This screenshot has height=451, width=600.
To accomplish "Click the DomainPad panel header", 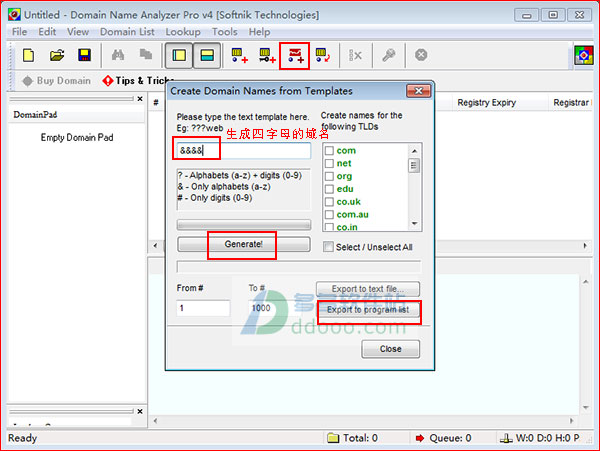I will click(x=77, y=115).
